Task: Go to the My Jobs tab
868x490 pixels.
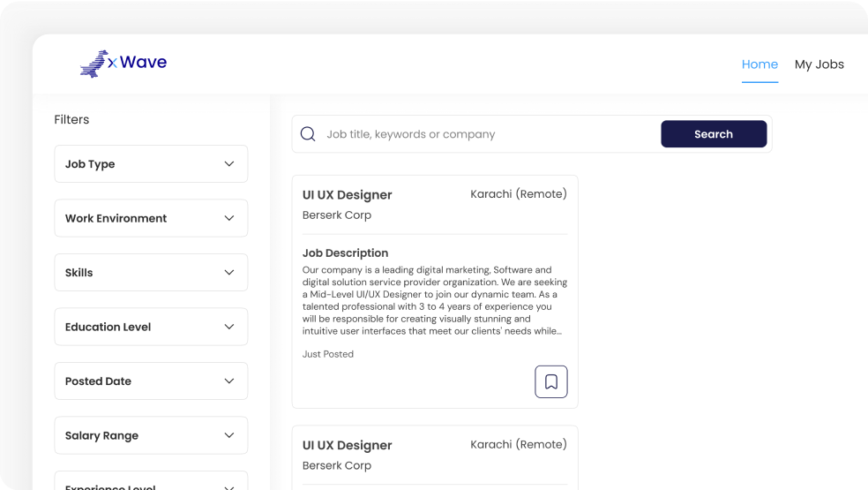Action: (x=819, y=64)
